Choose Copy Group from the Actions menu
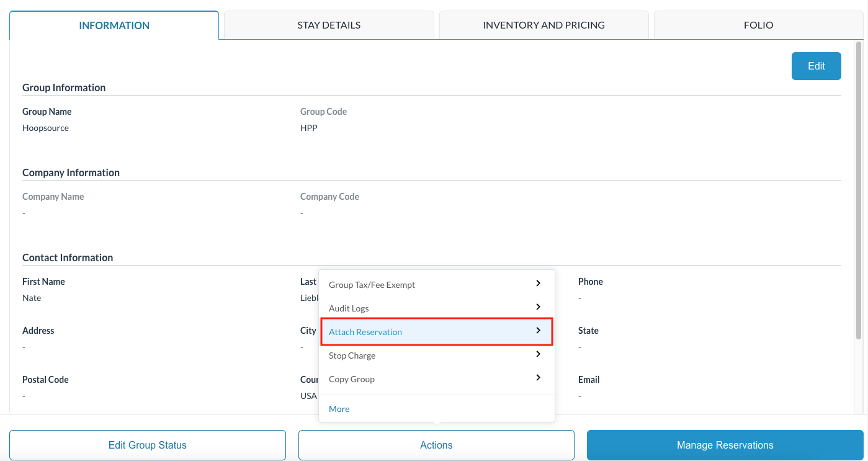The height and width of the screenshot is (461, 868). (352, 379)
